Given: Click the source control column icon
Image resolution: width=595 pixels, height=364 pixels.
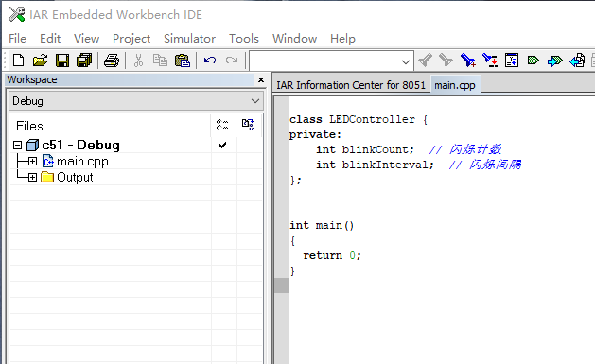Looking at the screenshot, I should point(222,125).
